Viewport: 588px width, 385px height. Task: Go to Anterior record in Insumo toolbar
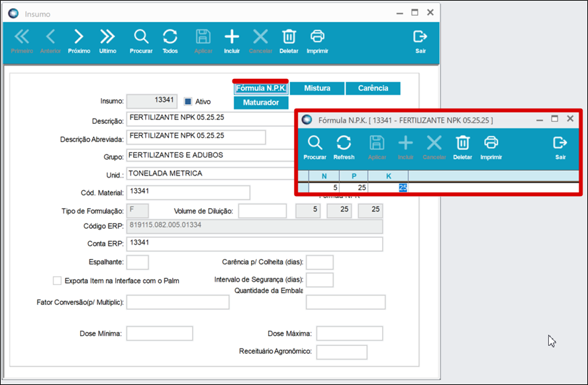(50, 41)
